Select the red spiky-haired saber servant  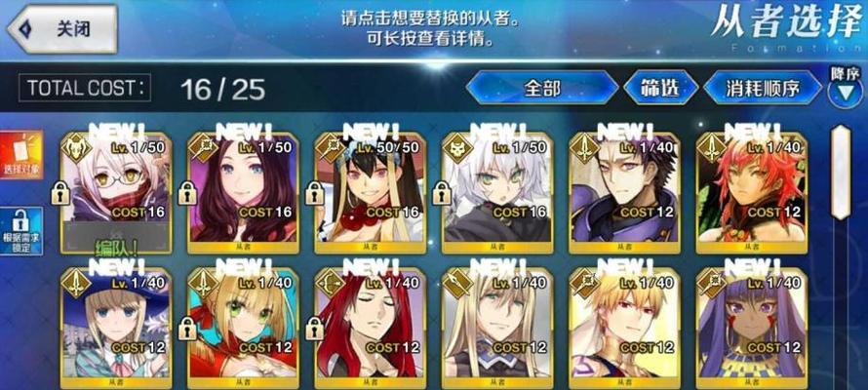[x=752, y=192]
